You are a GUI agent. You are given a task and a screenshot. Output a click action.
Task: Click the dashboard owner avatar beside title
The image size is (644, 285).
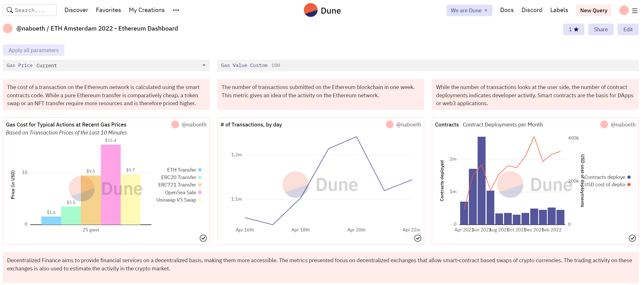pyautogui.click(x=8, y=28)
